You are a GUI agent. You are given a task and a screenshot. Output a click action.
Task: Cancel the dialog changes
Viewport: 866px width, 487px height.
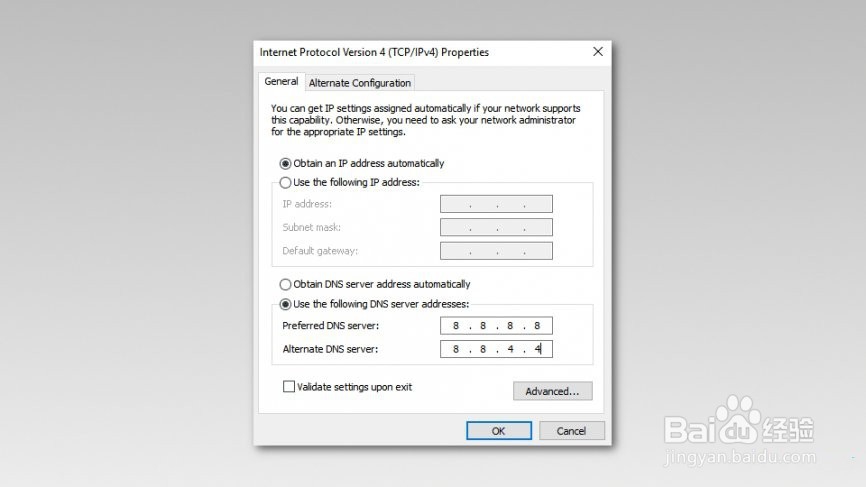pyautogui.click(x=572, y=431)
